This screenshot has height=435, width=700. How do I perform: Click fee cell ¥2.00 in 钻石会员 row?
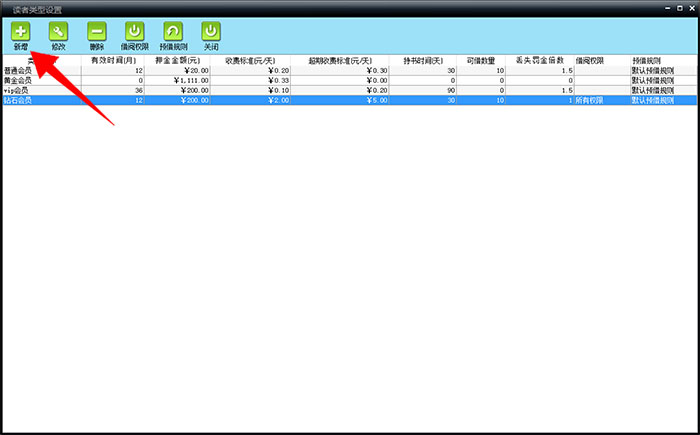(250, 100)
